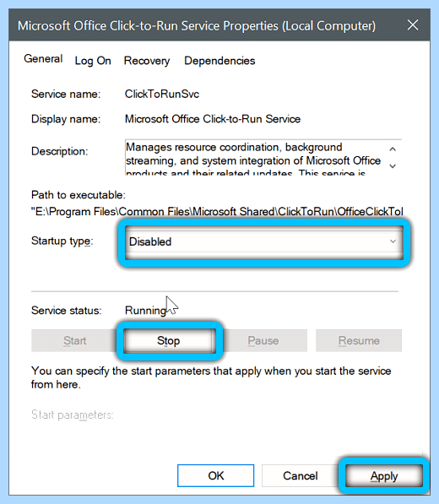Click the Microsoft Office Click-to-Run display name

(213, 119)
